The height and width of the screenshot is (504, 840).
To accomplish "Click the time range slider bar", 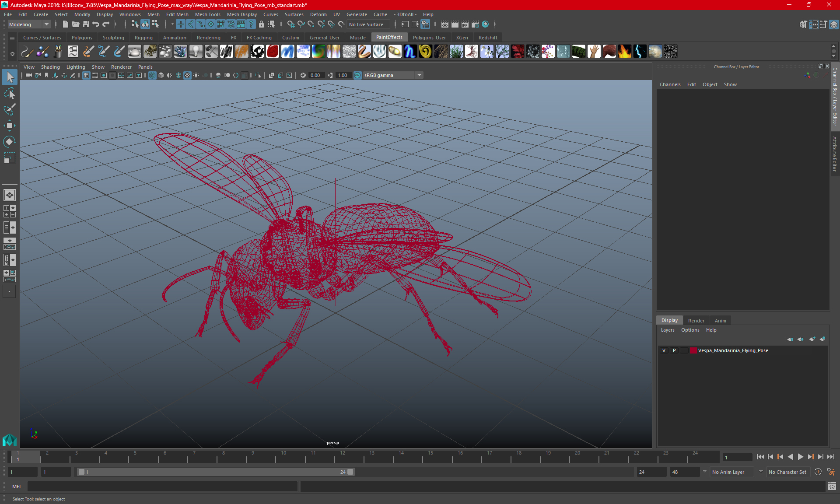I will tap(216, 472).
